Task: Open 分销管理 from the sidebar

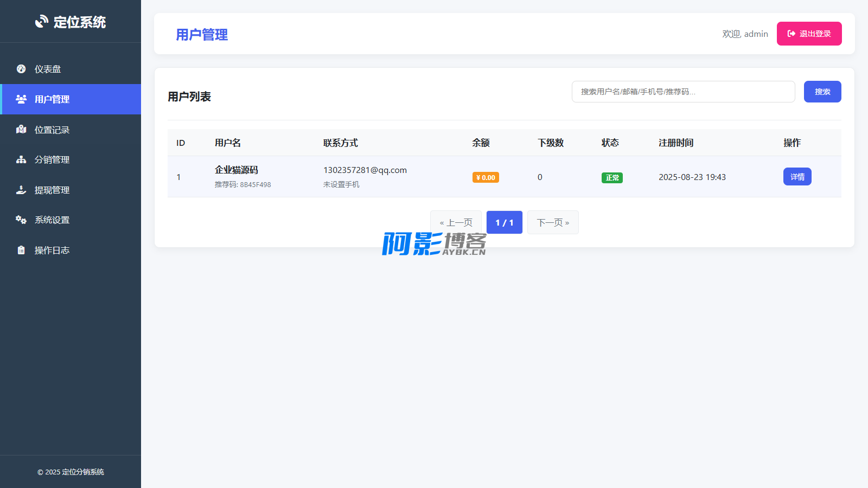Action: pos(52,160)
